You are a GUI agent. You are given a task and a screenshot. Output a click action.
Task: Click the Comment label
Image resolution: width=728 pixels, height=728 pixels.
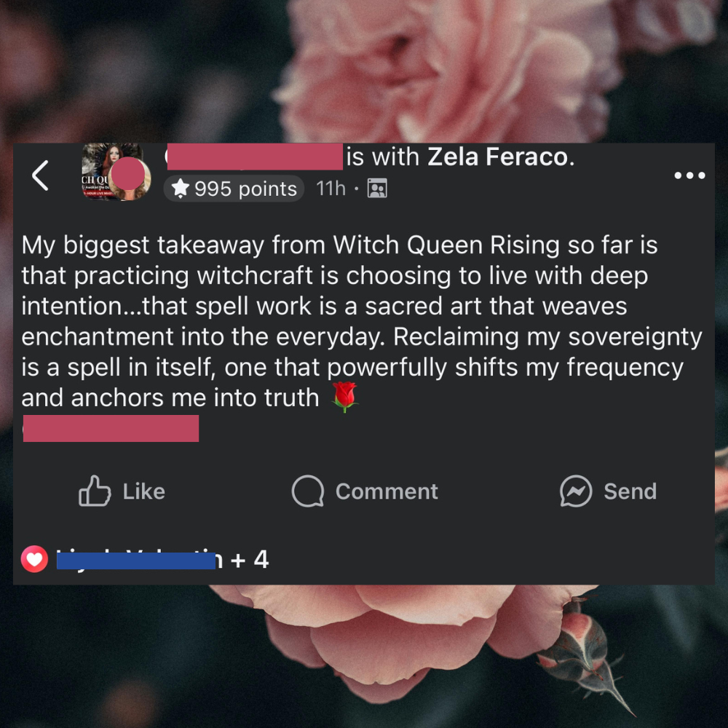point(387,491)
